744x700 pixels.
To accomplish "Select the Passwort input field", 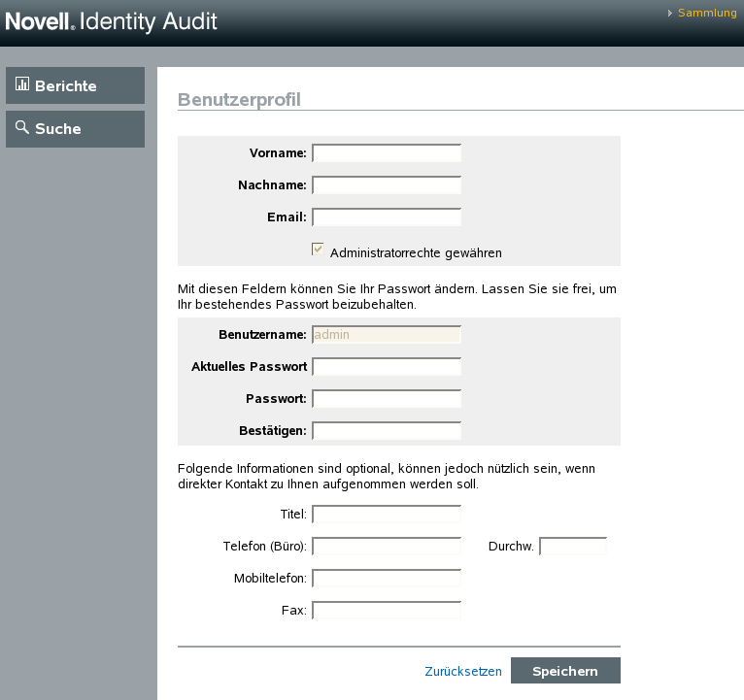I will (387, 398).
